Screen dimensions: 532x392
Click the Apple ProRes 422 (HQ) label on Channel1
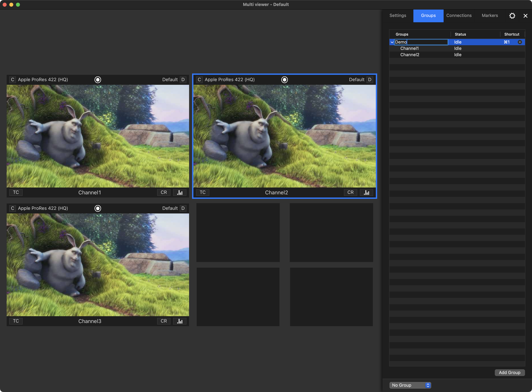coord(43,80)
